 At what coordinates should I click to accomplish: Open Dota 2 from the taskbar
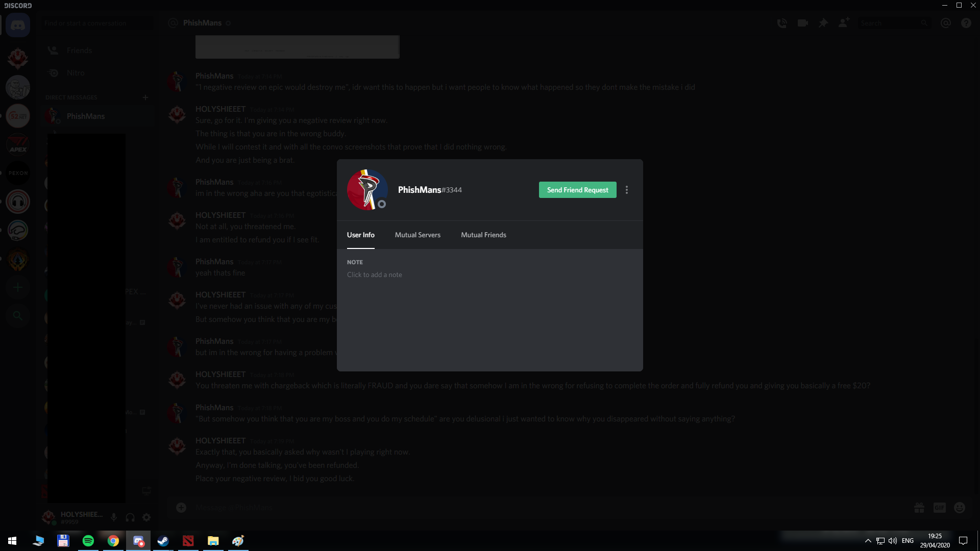(x=188, y=541)
